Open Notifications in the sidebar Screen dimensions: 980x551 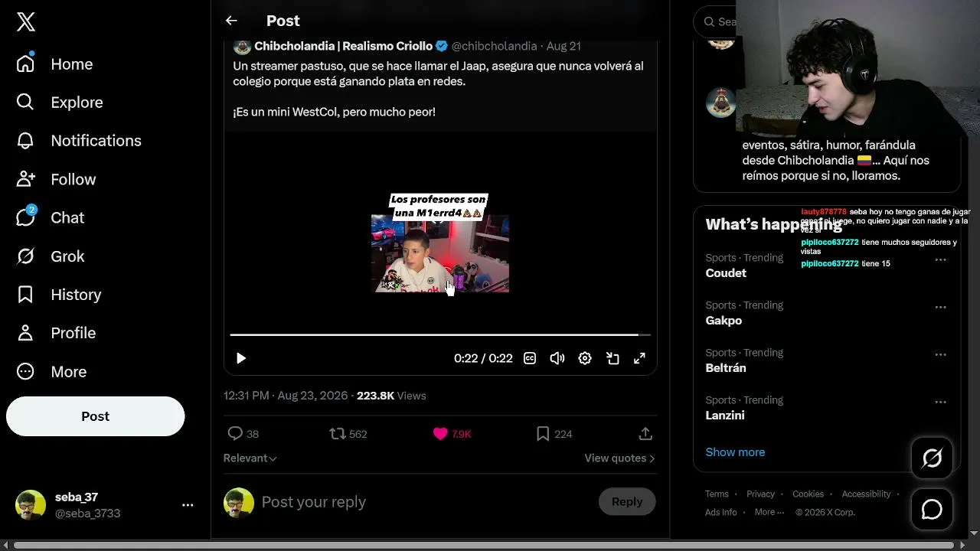(79, 141)
